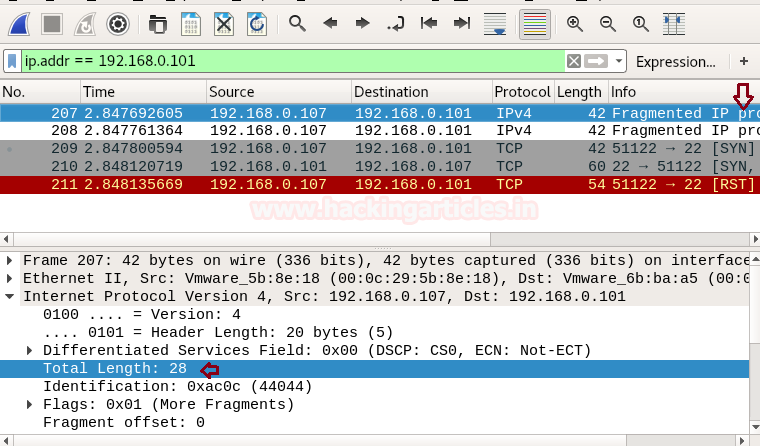Find a packet magnifier icon
Image resolution: width=760 pixels, height=446 pixels.
coord(297,23)
